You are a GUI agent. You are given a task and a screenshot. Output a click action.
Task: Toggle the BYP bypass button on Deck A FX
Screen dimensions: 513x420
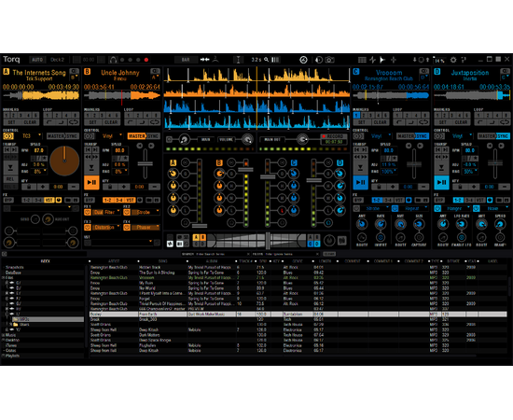8,200
